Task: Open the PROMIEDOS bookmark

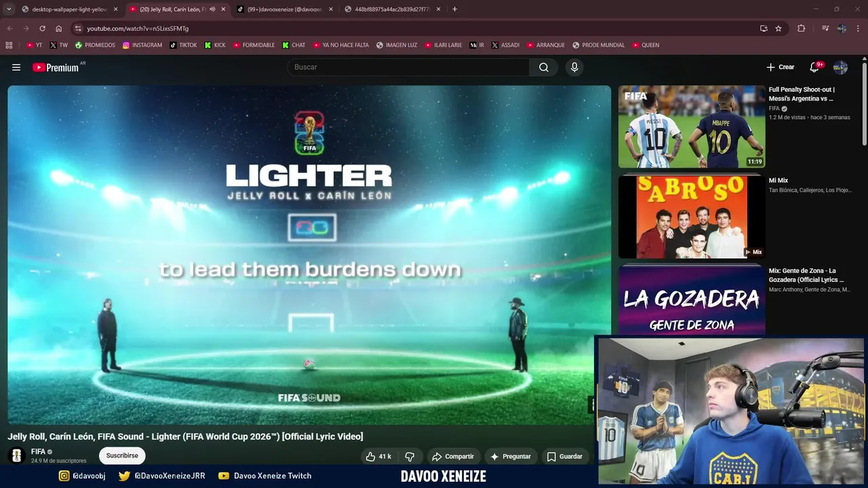Action: tap(95, 45)
